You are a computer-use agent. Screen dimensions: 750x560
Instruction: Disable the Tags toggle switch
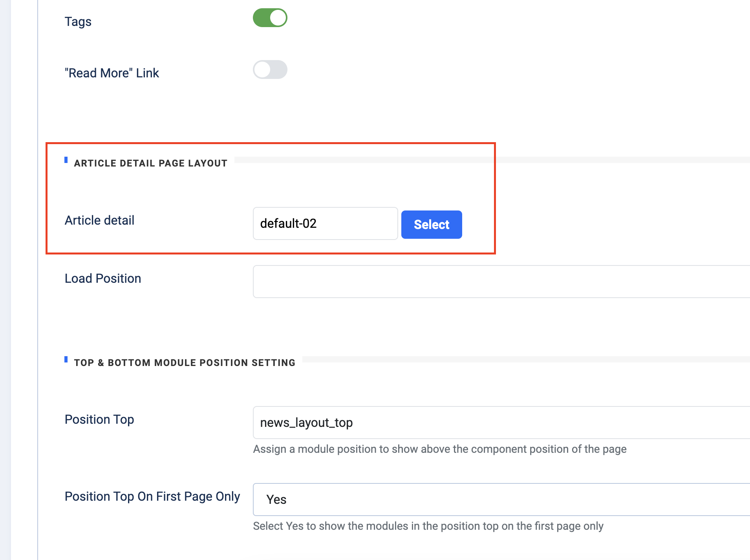tap(270, 18)
